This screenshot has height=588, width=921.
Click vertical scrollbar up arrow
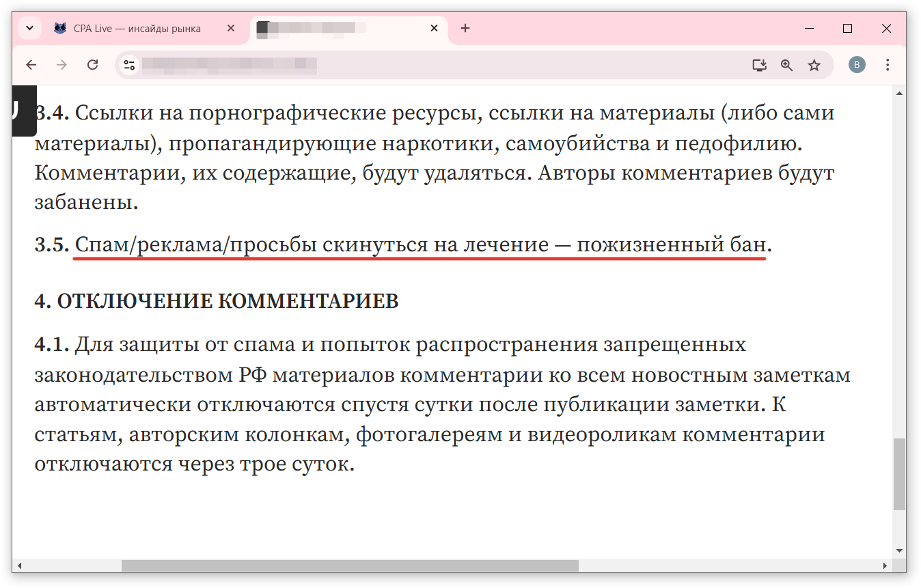click(899, 92)
